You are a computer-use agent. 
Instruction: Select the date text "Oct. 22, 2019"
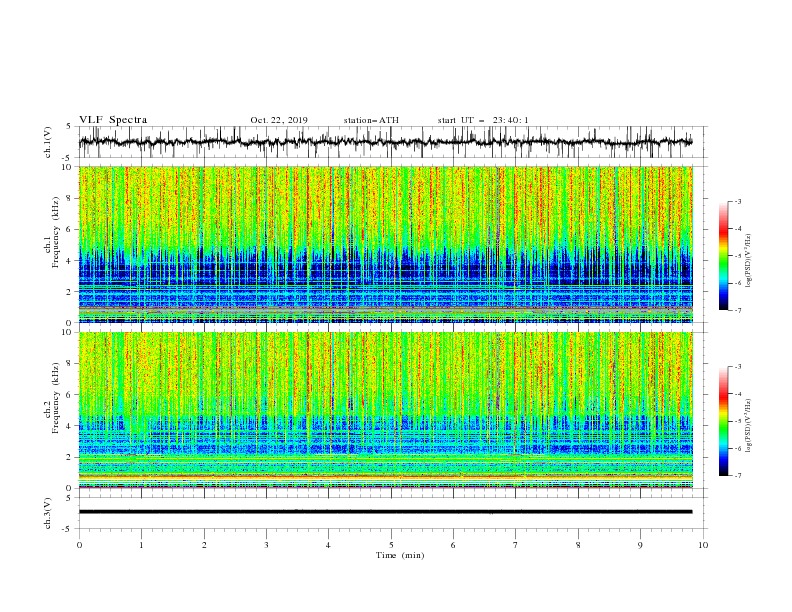coord(279,120)
